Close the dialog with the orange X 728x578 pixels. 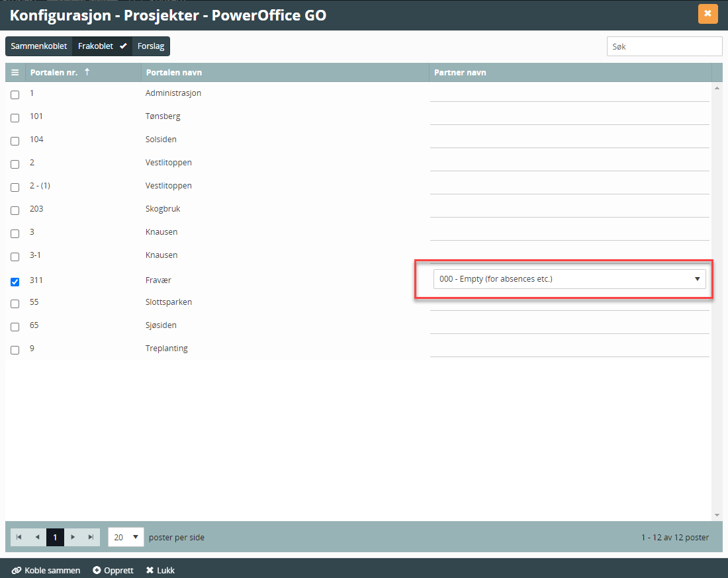pyautogui.click(x=707, y=14)
